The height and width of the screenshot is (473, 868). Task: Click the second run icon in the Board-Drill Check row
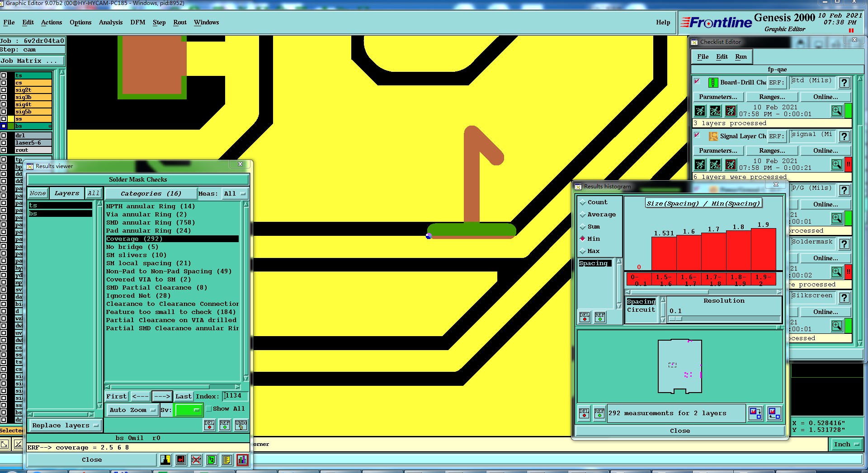point(715,111)
